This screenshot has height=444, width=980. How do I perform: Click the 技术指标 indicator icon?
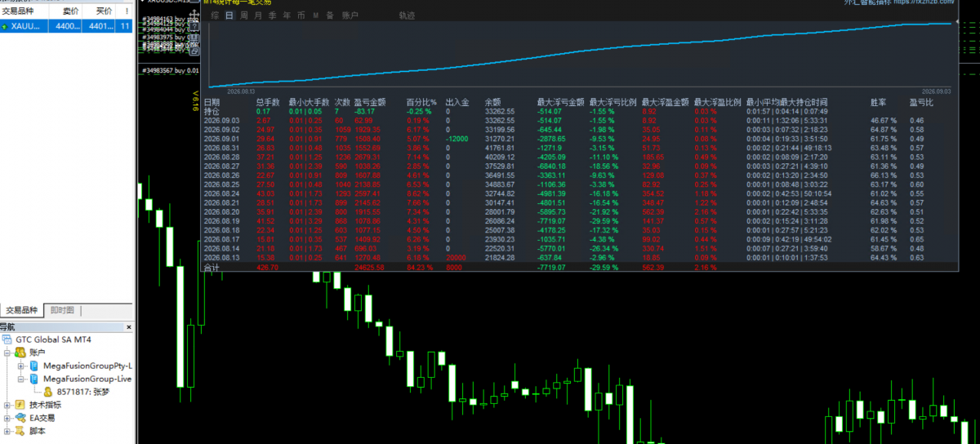click(x=20, y=405)
